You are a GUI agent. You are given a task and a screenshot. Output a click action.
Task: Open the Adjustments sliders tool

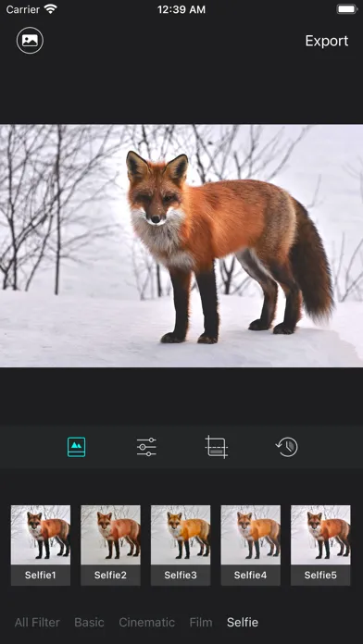146,447
